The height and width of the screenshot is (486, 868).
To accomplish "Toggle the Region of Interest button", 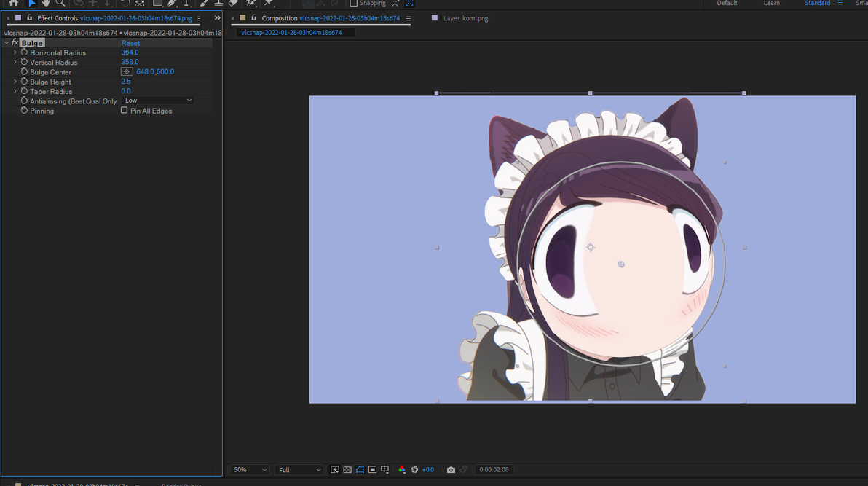I will pos(373,469).
